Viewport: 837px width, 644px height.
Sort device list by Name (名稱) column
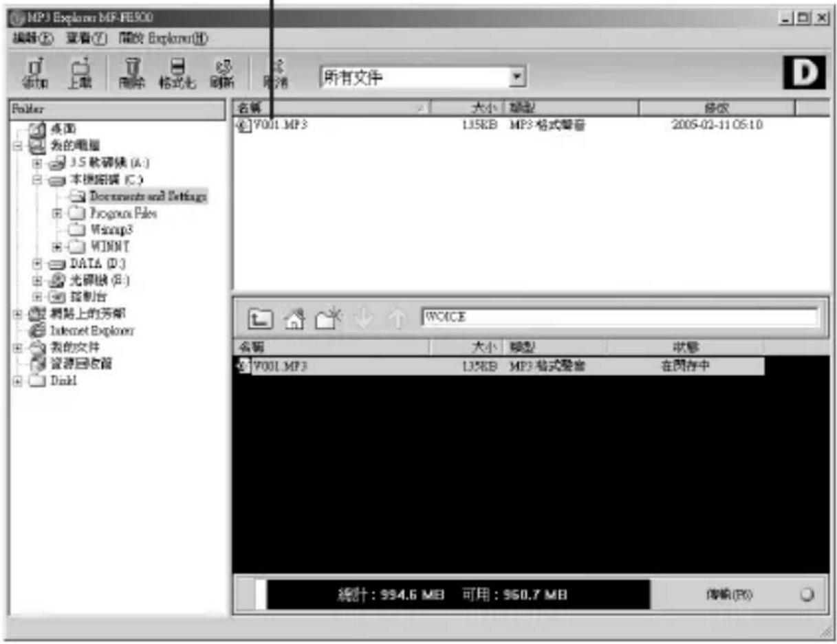point(333,348)
